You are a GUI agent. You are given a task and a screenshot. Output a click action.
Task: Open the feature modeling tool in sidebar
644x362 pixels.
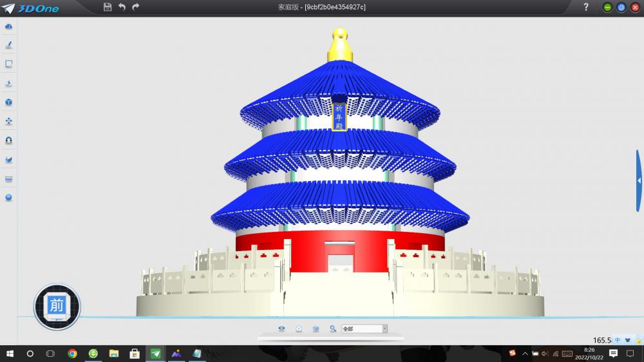[8, 83]
